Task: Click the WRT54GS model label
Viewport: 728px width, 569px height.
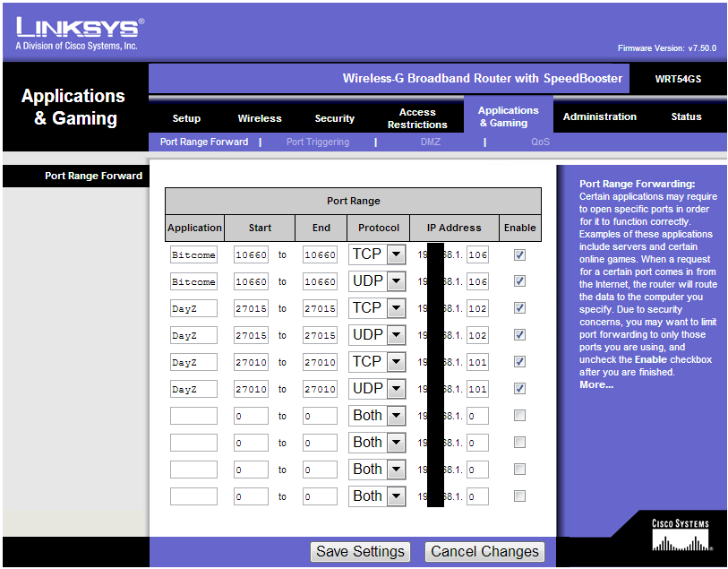Action: (678, 79)
